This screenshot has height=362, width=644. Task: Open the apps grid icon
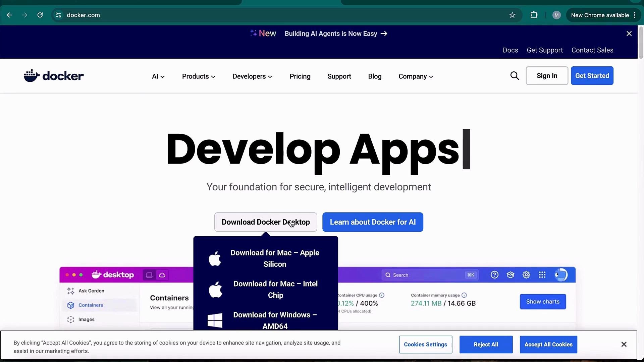pyautogui.click(x=542, y=275)
